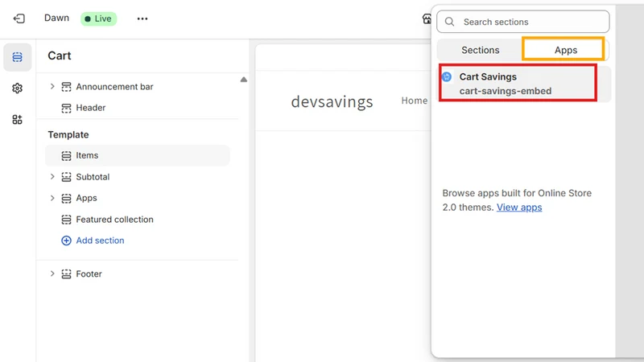The height and width of the screenshot is (362, 644).
Task: Select the Sections sidebar icon
Action: tap(17, 57)
